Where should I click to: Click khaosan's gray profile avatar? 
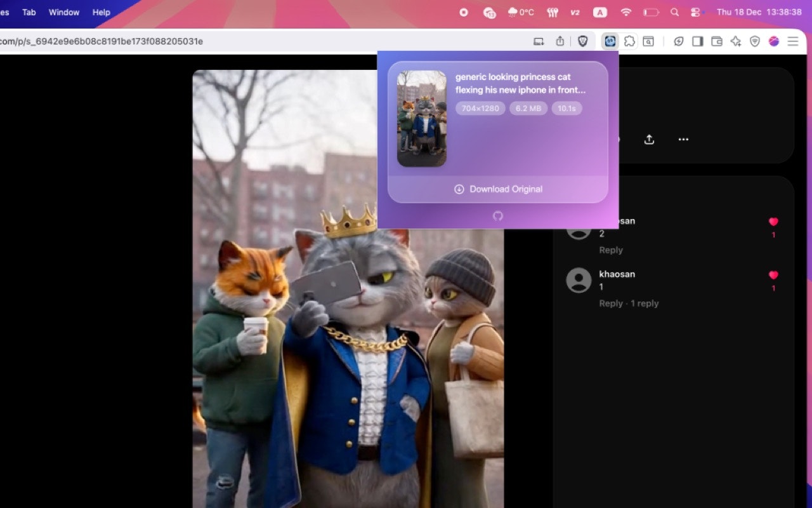(x=579, y=280)
